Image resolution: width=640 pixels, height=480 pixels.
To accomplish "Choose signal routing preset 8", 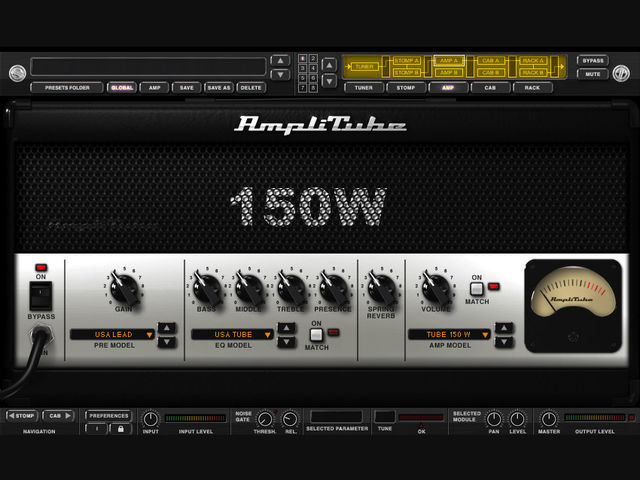I will (x=313, y=88).
